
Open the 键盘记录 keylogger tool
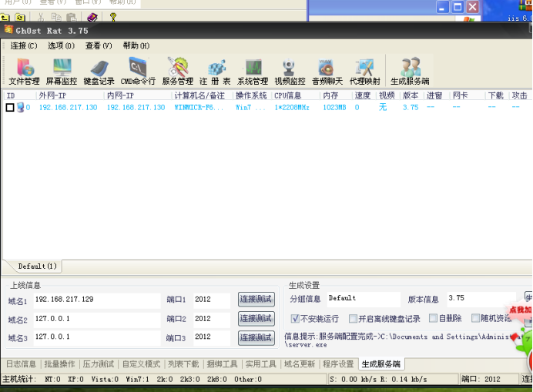pos(99,71)
